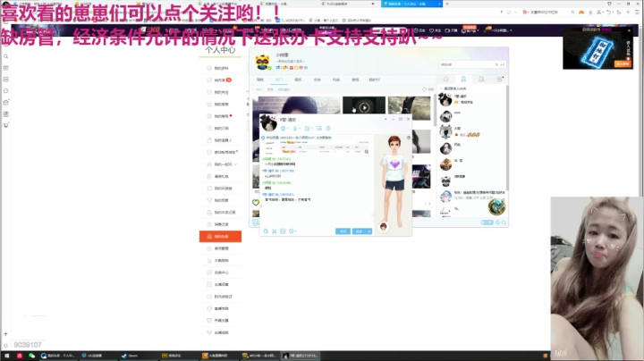Click the heart icon left of YY thumbnails
The image size is (644, 361).
pyautogui.click(x=256, y=202)
